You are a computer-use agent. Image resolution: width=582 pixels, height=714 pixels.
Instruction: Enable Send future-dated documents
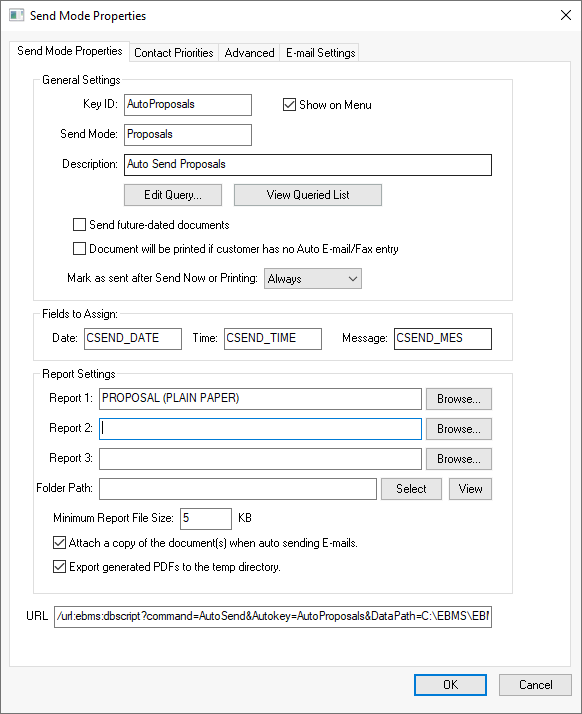pyautogui.click(x=79, y=224)
